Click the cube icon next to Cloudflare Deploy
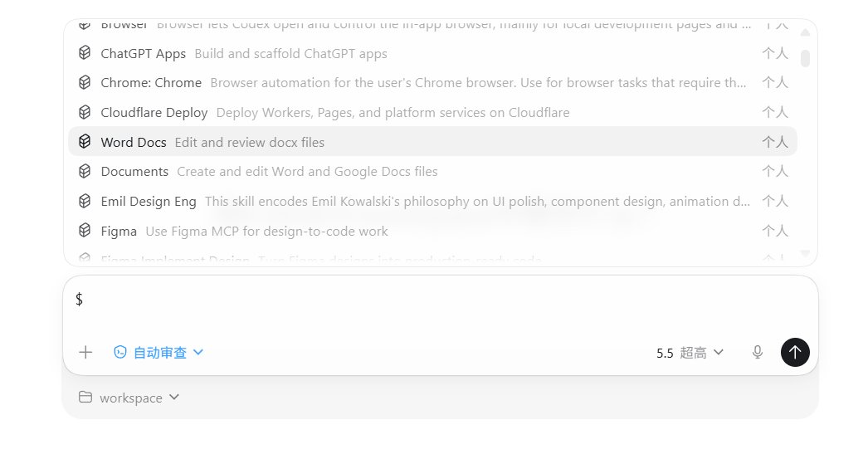 click(x=84, y=112)
